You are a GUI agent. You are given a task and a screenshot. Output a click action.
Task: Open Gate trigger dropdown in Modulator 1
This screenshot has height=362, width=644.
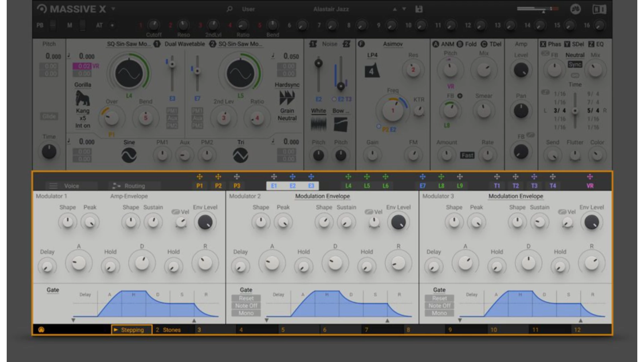pyautogui.click(x=53, y=290)
